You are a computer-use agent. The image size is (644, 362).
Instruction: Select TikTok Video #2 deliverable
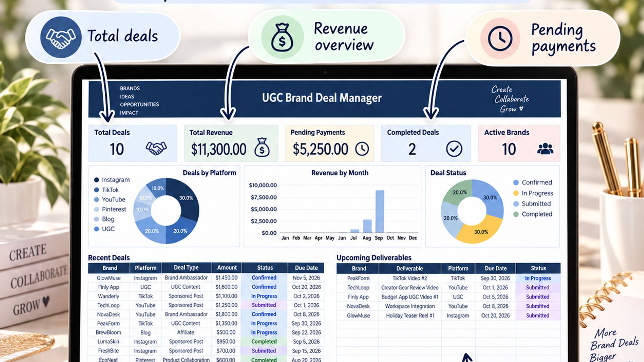(x=410, y=278)
